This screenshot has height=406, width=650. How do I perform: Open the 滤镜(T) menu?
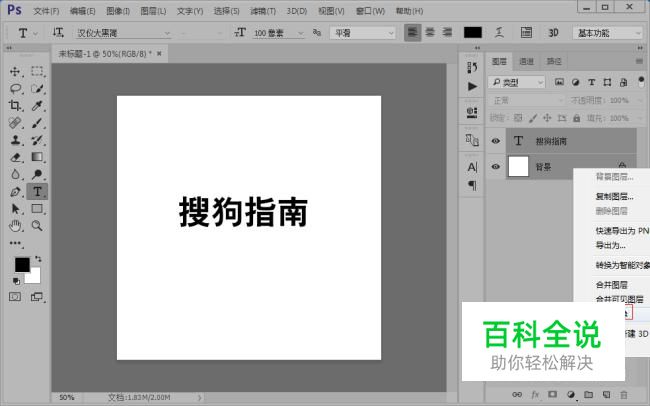(263, 11)
